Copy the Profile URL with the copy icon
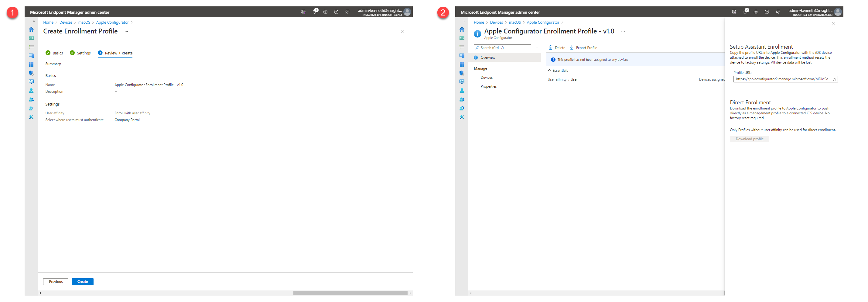The width and height of the screenshot is (868, 302). click(x=834, y=79)
